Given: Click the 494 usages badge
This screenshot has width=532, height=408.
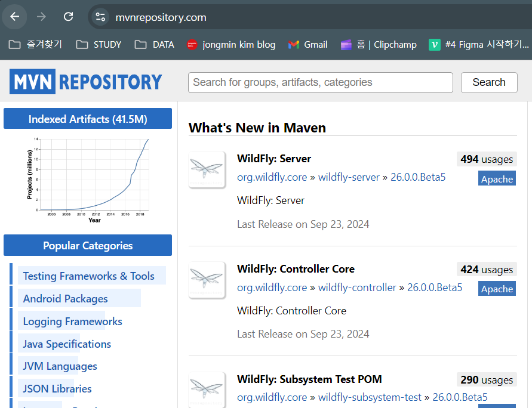Looking at the screenshot, I should click(x=487, y=159).
